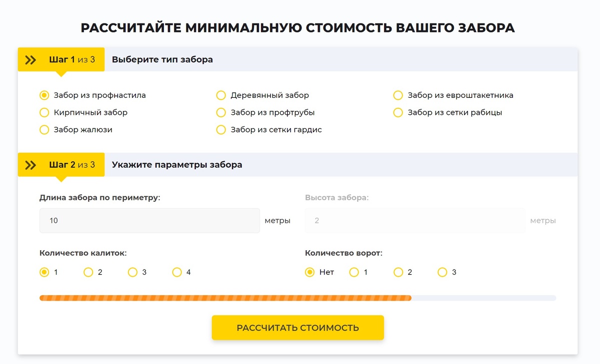Viewport: 600px width, 364px height.
Task: Select "Забор из сетки гардис" option
Action: tap(221, 130)
